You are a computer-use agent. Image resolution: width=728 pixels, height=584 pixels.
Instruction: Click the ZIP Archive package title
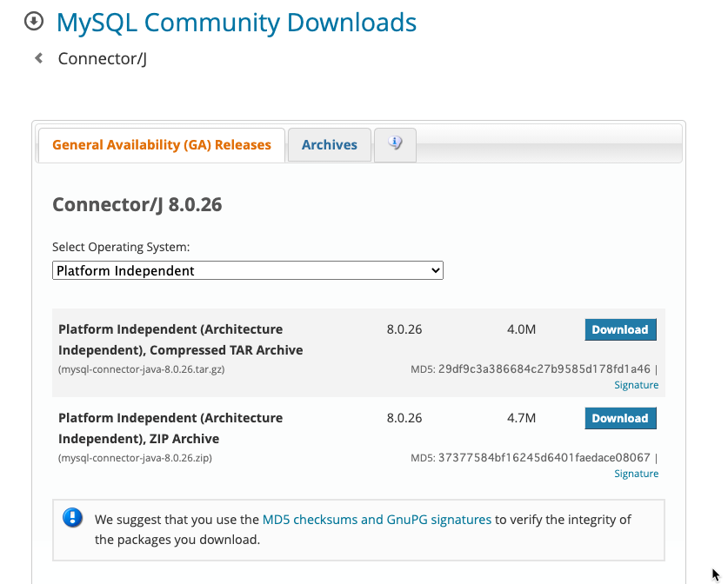tap(170, 428)
